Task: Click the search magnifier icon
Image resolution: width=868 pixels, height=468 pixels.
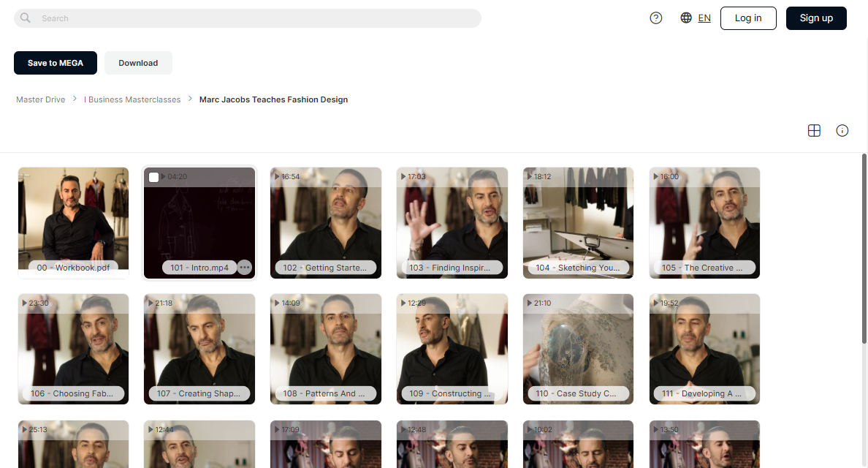Action: [x=25, y=18]
